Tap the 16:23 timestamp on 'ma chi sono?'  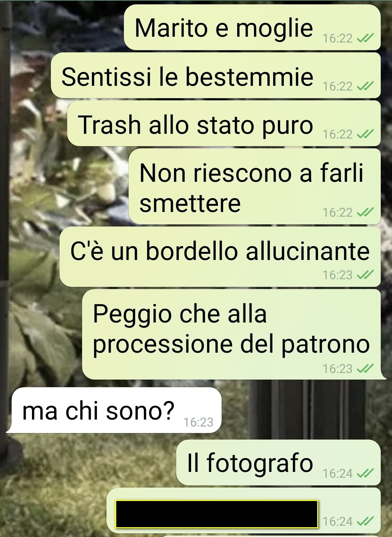click(198, 422)
